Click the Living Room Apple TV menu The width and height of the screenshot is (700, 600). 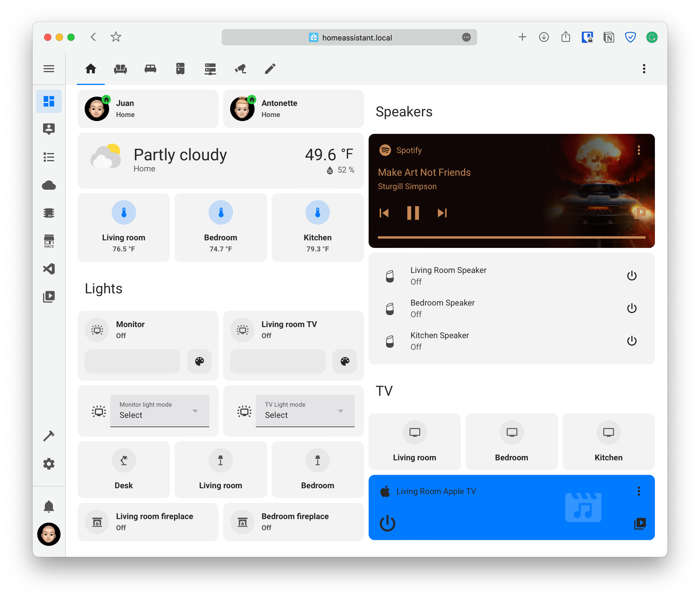tap(639, 491)
